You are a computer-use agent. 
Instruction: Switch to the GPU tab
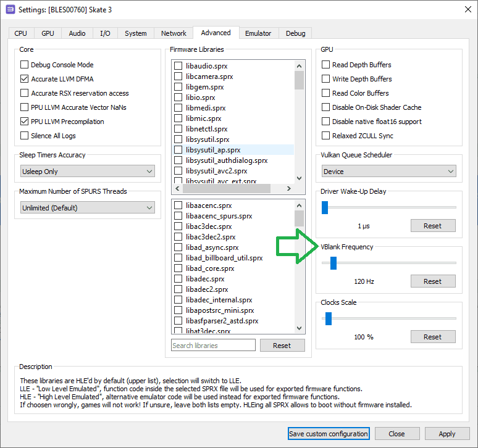pos(48,33)
